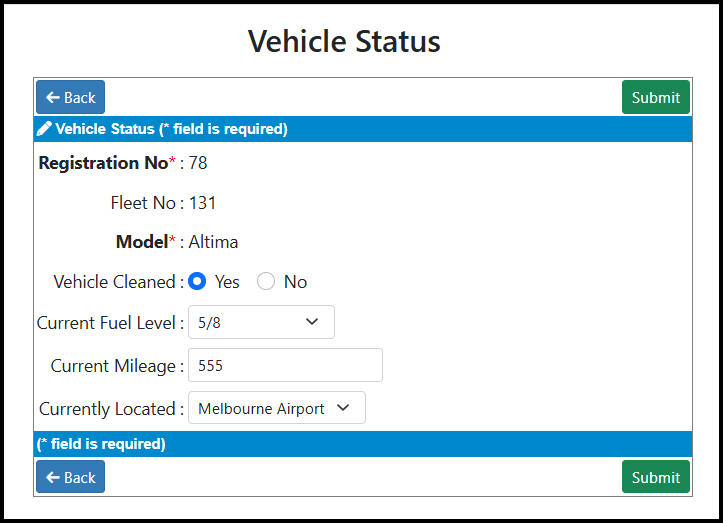Open the Currently Located dropdown
The image size is (723, 523).
(x=277, y=408)
